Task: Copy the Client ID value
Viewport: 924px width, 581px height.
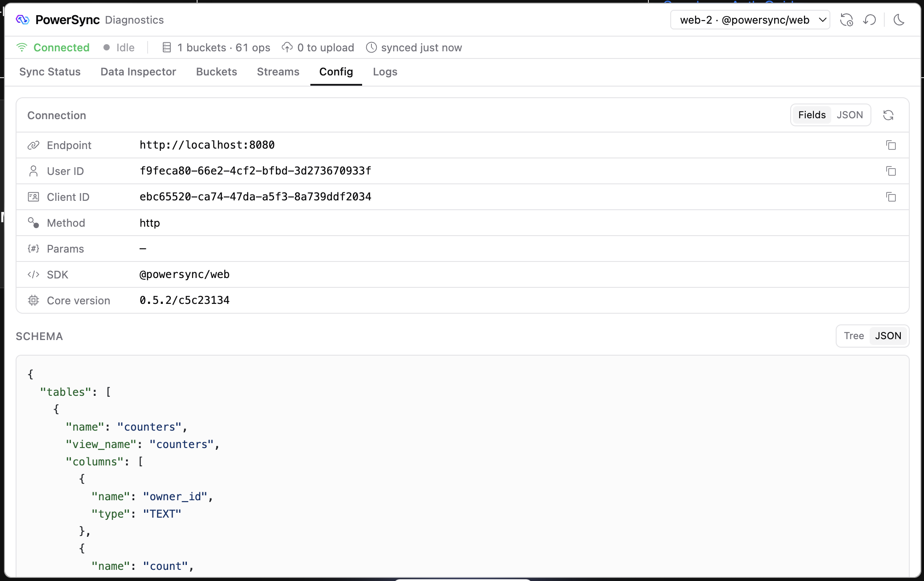Action: pyautogui.click(x=891, y=197)
